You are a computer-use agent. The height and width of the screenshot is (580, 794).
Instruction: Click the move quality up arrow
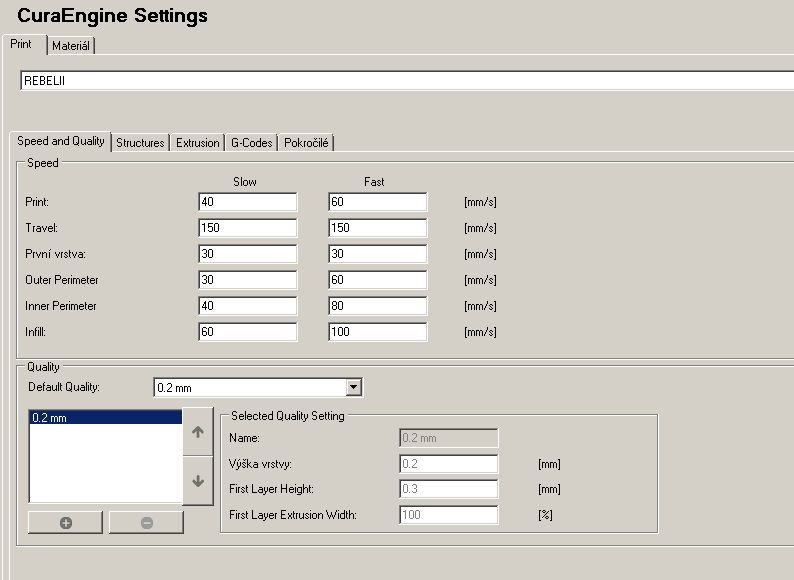click(198, 433)
